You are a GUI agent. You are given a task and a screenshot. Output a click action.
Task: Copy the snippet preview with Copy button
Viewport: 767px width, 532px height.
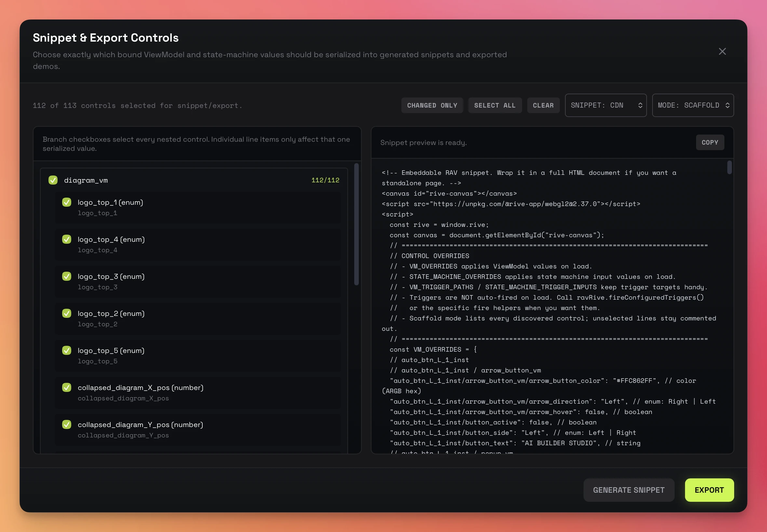[x=710, y=142]
